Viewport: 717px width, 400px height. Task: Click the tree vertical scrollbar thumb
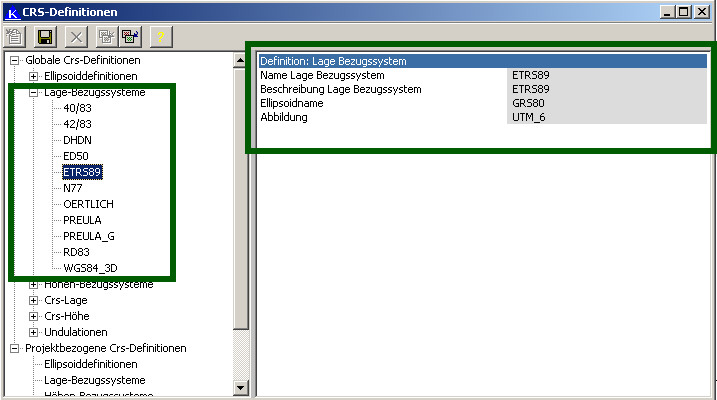(x=241, y=198)
